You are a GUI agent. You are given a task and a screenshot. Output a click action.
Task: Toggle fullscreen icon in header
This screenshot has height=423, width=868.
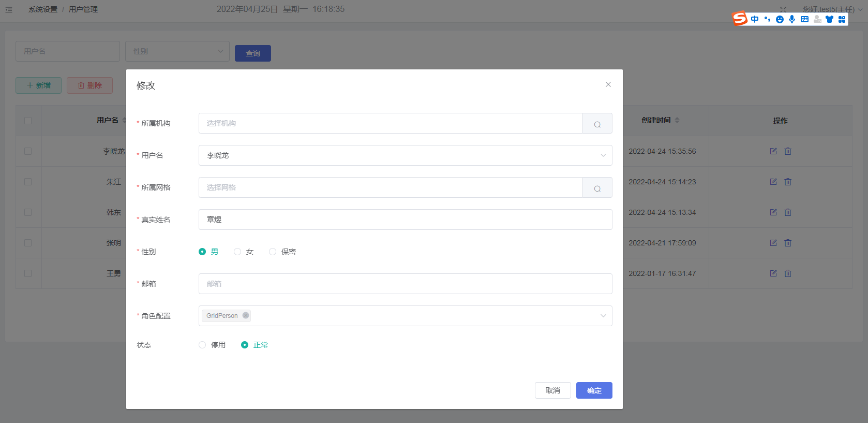click(x=783, y=9)
